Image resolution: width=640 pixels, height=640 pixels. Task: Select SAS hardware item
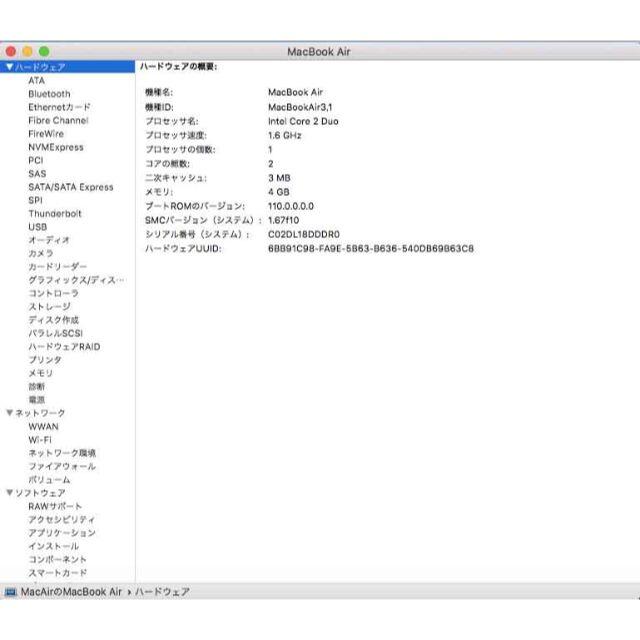(37, 173)
